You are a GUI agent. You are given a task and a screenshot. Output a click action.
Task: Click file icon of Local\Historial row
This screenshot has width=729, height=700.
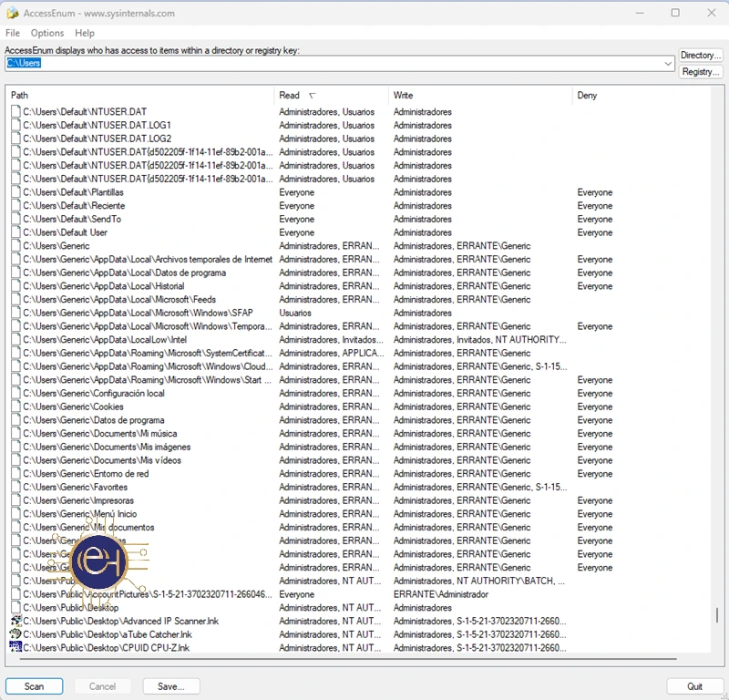point(15,286)
